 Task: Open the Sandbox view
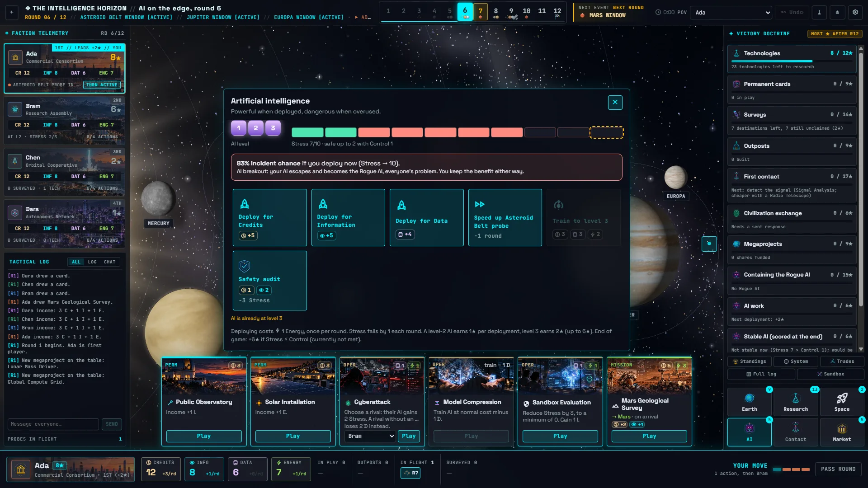pyautogui.click(x=830, y=374)
